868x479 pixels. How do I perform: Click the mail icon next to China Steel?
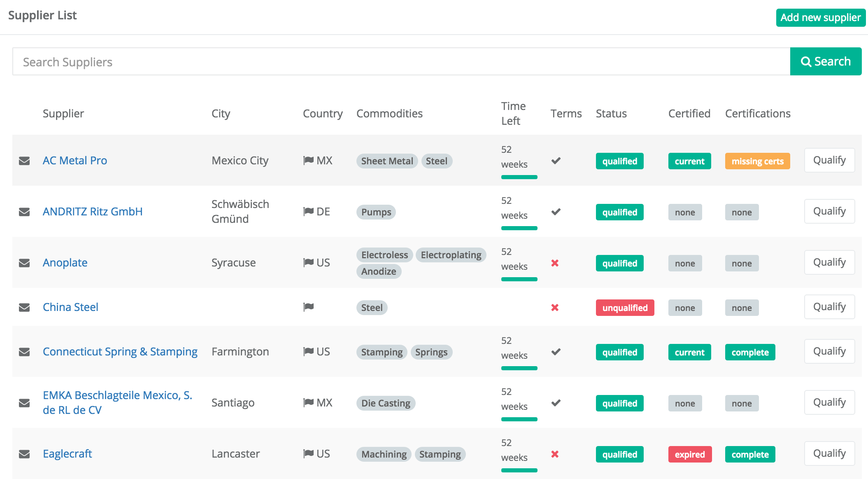(x=24, y=307)
